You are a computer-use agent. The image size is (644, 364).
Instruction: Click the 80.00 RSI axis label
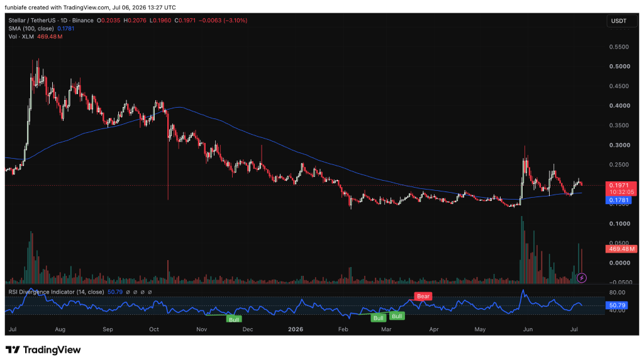618,293
